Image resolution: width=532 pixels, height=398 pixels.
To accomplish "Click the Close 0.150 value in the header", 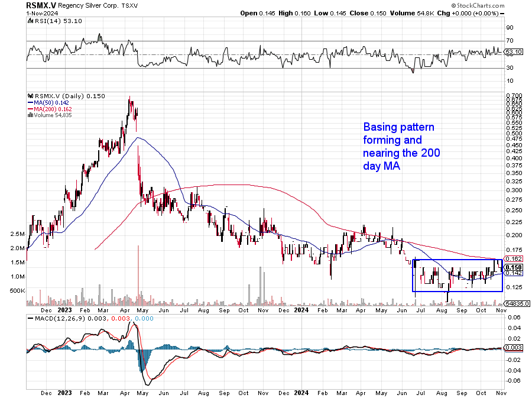I will (x=368, y=13).
